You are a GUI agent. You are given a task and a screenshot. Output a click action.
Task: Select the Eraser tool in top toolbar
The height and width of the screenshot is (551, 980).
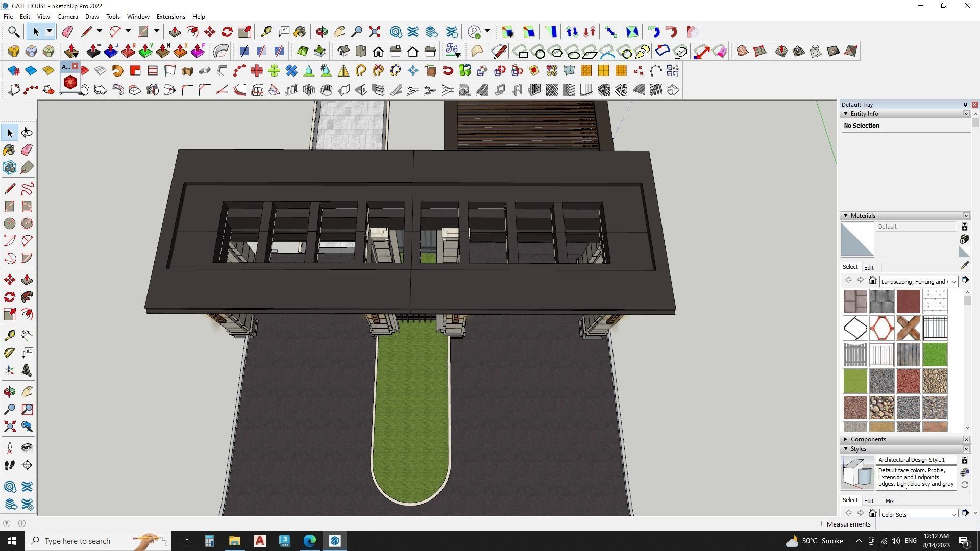[67, 32]
